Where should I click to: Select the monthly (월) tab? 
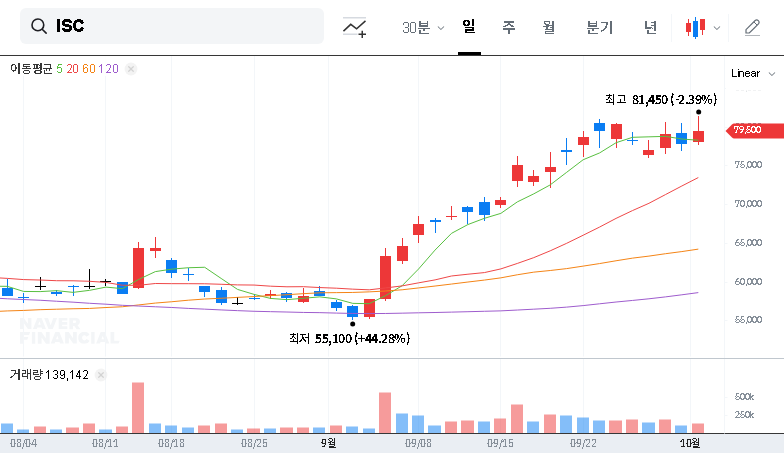[x=549, y=27]
